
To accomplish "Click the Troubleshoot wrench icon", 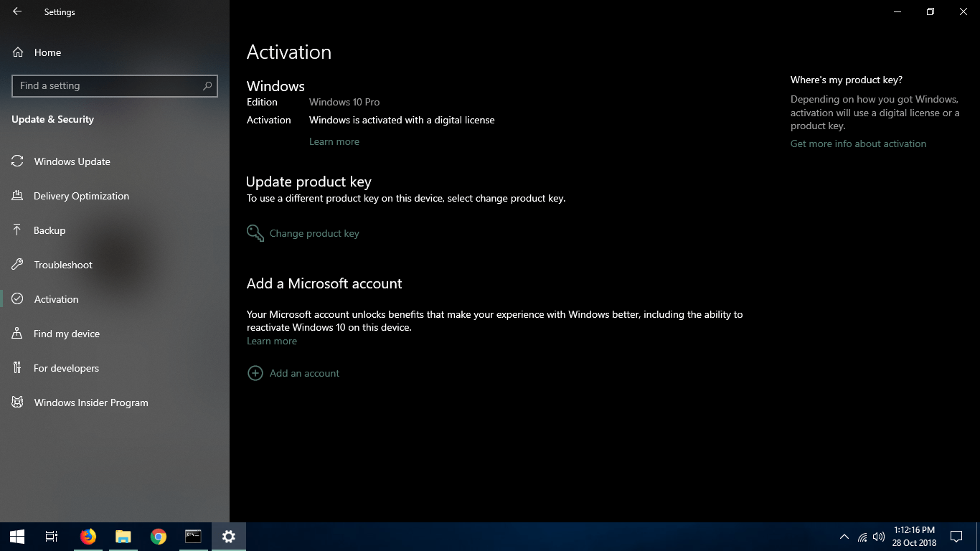I will tap(18, 265).
